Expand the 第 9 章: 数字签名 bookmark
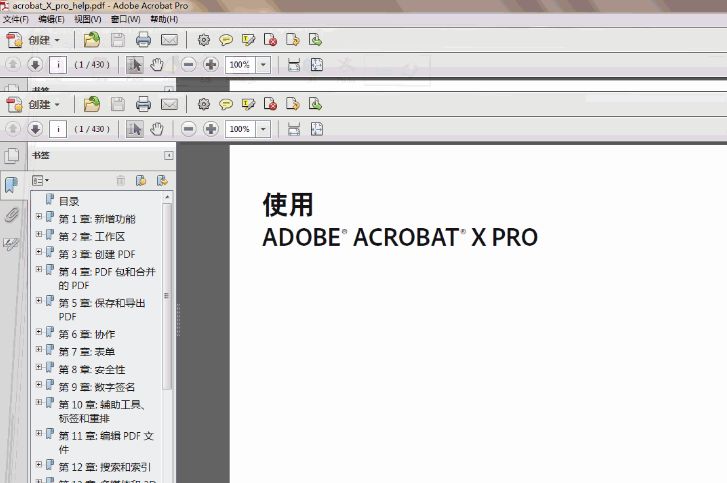Viewport: 727px width, 483px height. [x=39, y=385]
